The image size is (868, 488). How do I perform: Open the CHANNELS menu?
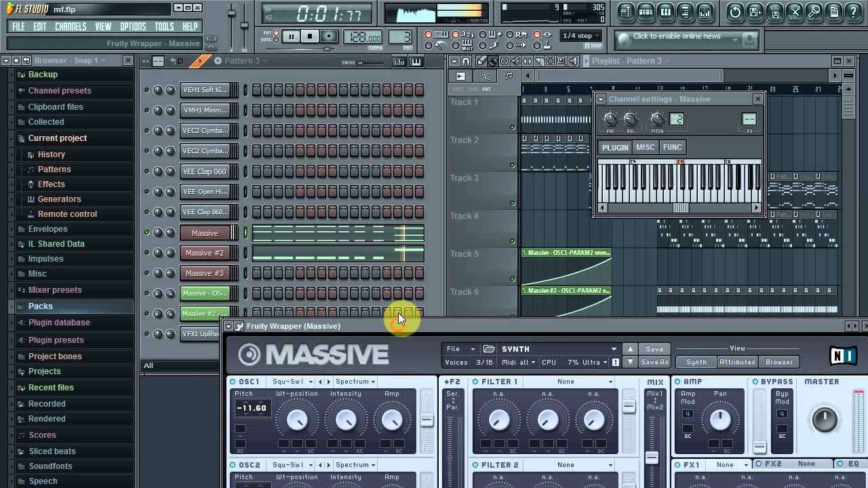pyautogui.click(x=71, y=27)
